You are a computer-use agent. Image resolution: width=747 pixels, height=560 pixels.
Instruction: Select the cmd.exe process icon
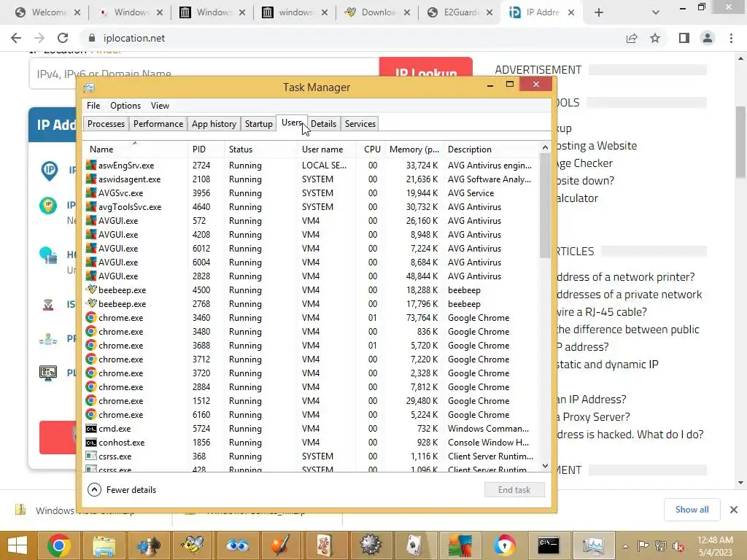point(91,428)
